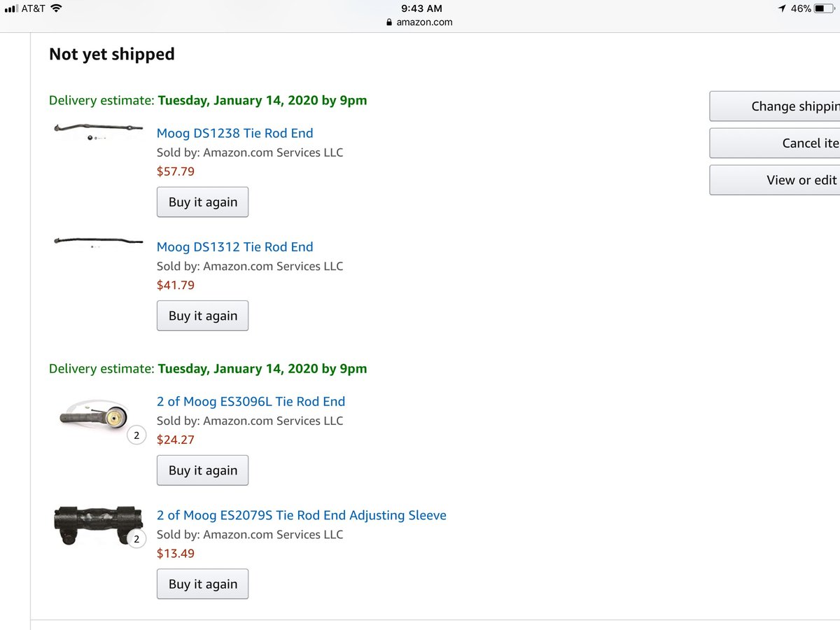Tap the lock icon beside amazon.com

pyautogui.click(x=389, y=22)
